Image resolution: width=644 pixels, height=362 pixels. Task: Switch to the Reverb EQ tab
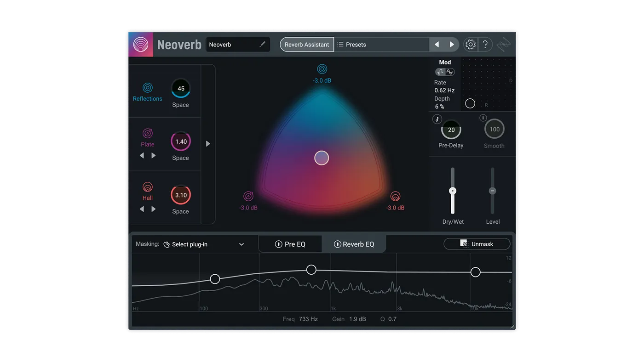coord(354,244)
